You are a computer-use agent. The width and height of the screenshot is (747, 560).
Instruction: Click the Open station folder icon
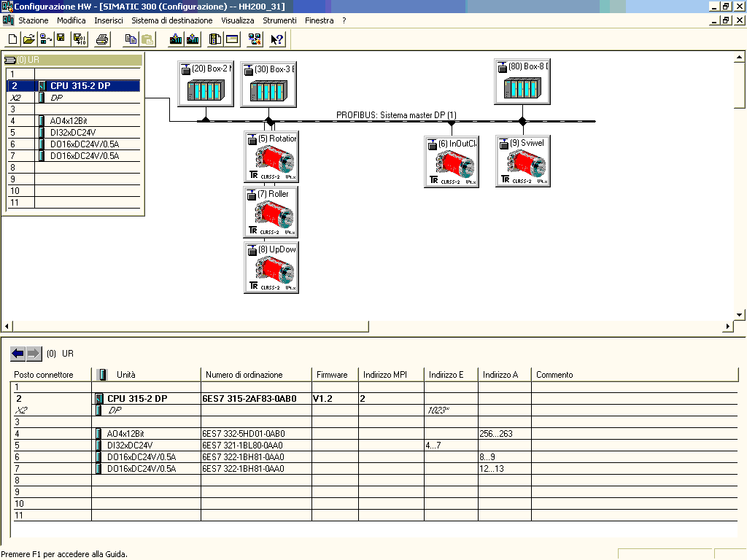pos(28,39)
